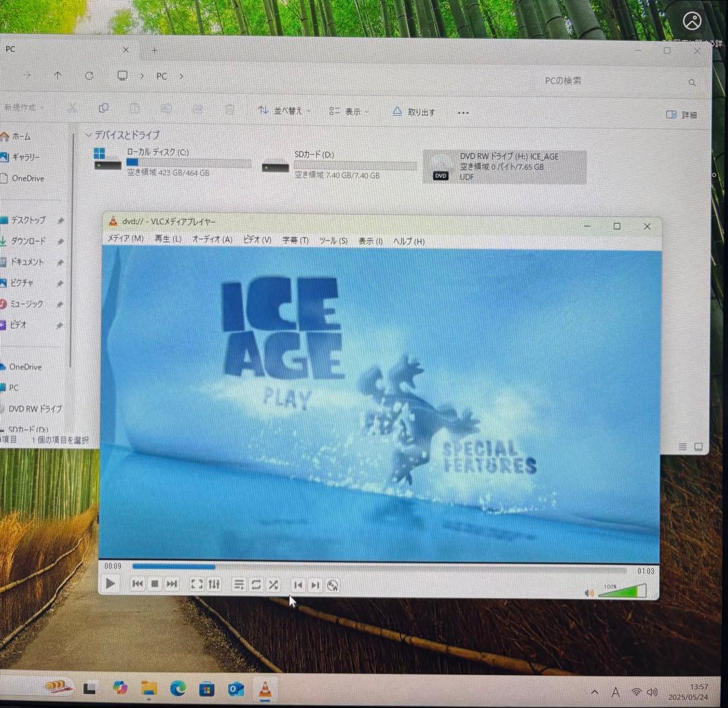Open VLC's 字幕 subtitles menu
This screenshot has height=708, width=728.
click(x=295, y=240)
